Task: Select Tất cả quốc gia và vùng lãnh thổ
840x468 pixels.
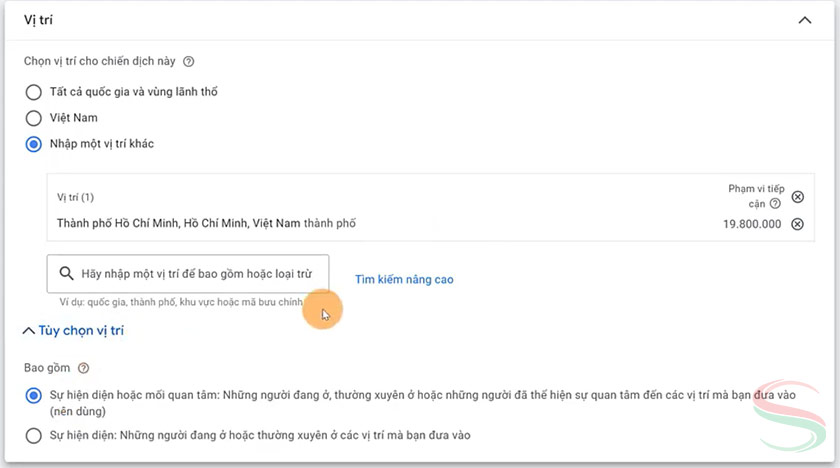Action: pos(33,92)
